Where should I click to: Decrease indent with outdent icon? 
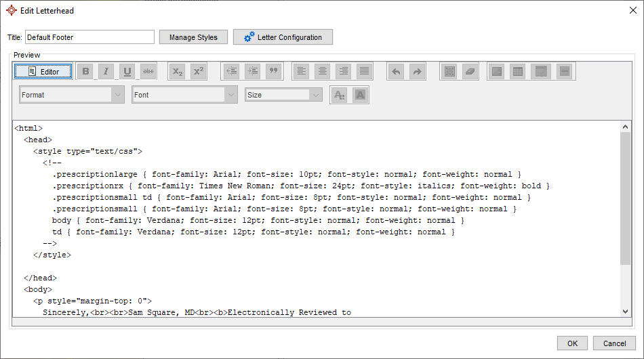(232, 71)
